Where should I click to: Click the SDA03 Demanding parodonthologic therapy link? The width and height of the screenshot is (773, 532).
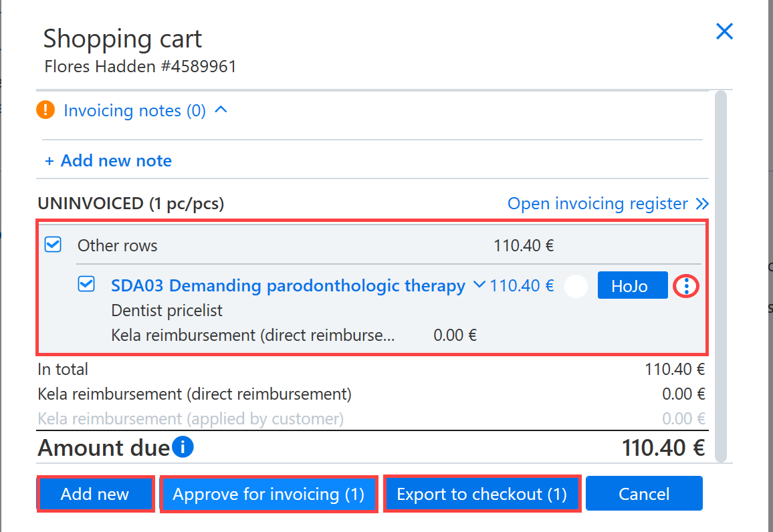point(288,285)
